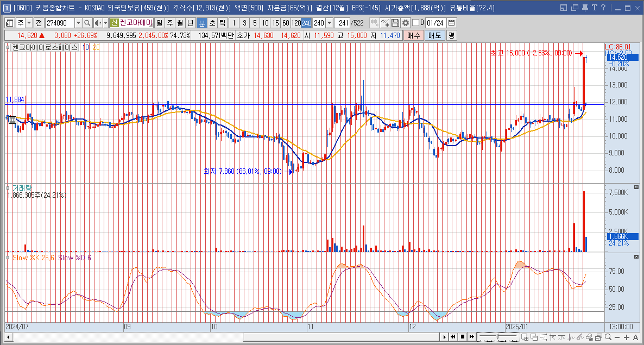Click the picture chart image icon at bottom
This screenshot has height=345, width=644.
click(x=598, y=337)
